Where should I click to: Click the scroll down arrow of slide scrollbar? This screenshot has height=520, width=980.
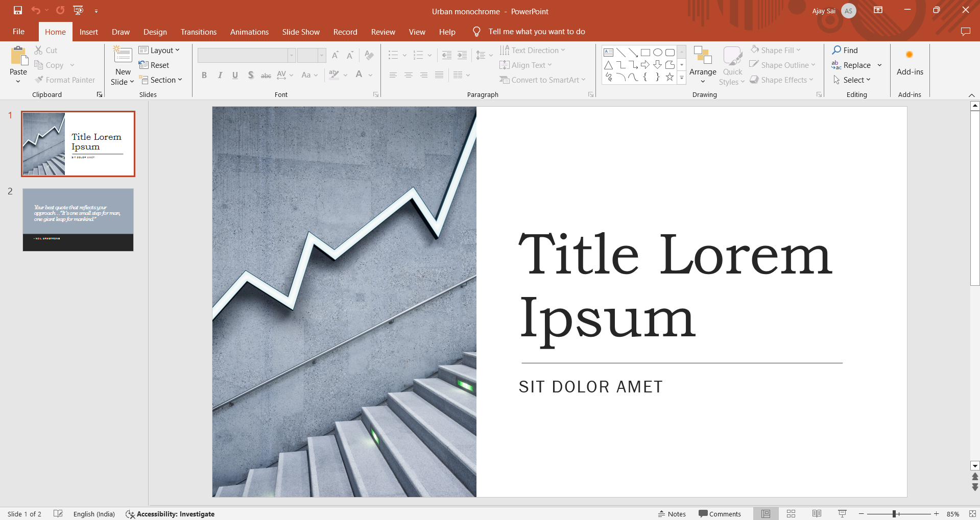[x=975, y=465]
